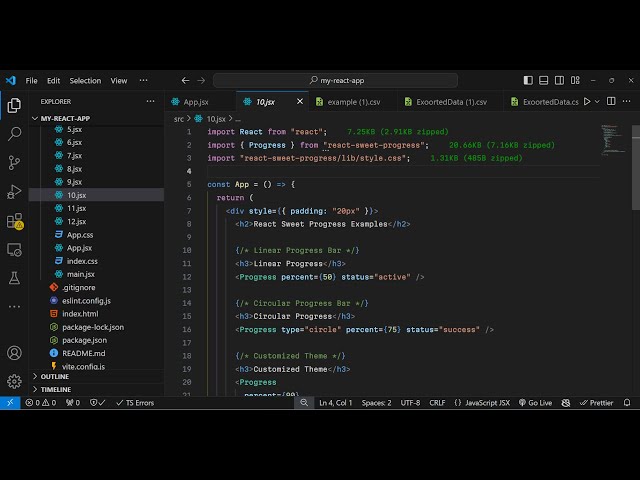Open the Run and Debug view
Screen dimensions: 640x480
[x=14, y=191]
